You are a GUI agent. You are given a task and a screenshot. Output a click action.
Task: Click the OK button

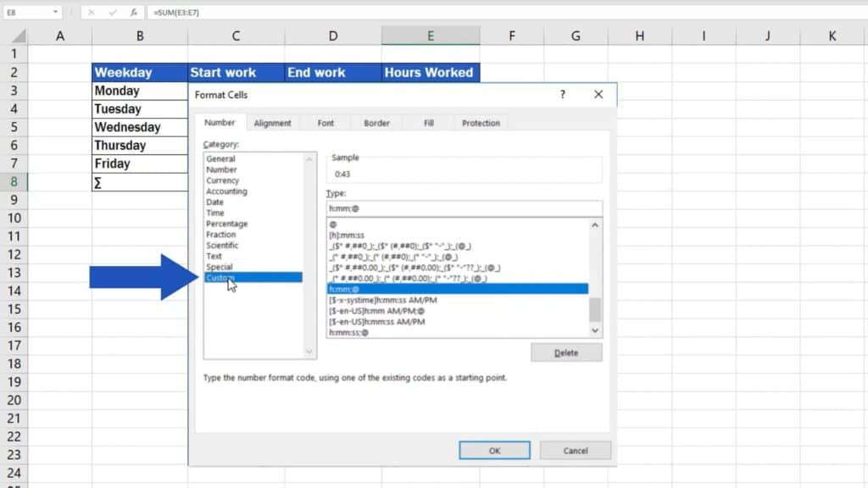(493, 450)
